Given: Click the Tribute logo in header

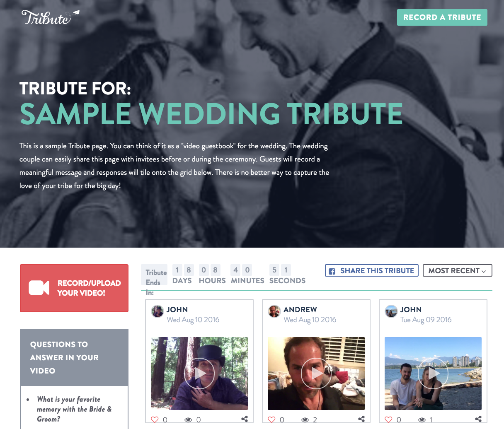Looking at the screenshot, I should [50, 17].
